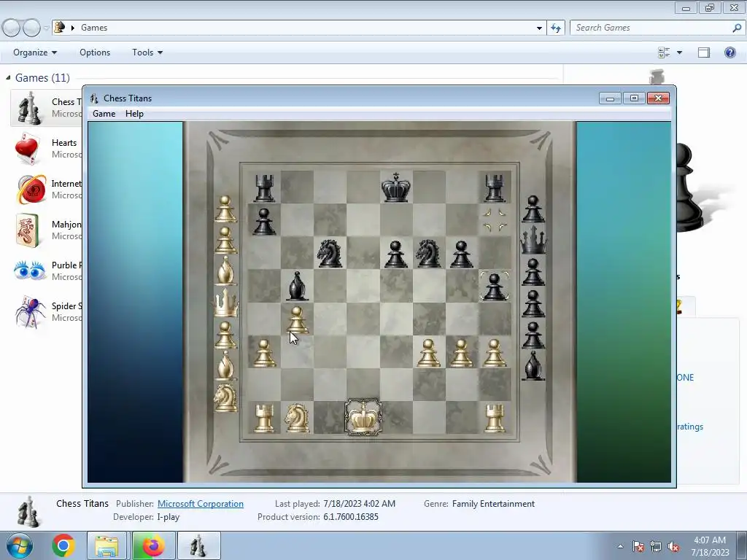Open the network icon in system tray

click(656, 546)
